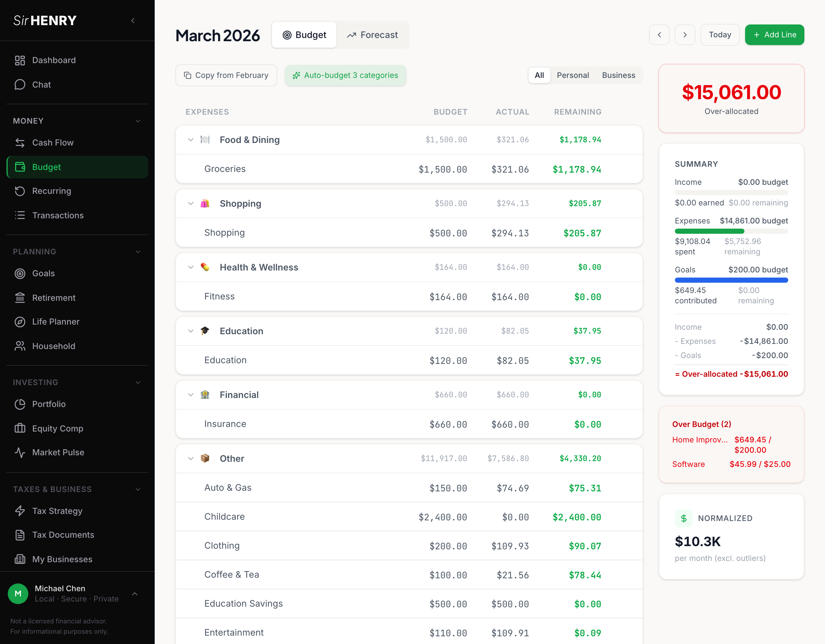Open the Goals target icon
This screenshot has height=644, width=825.
[x=20, y=273]
